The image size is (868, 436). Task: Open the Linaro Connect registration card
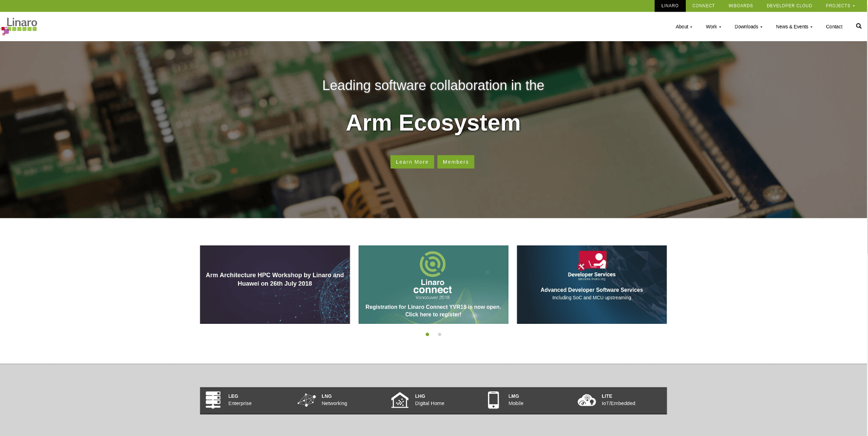click(x=434, y=285)
